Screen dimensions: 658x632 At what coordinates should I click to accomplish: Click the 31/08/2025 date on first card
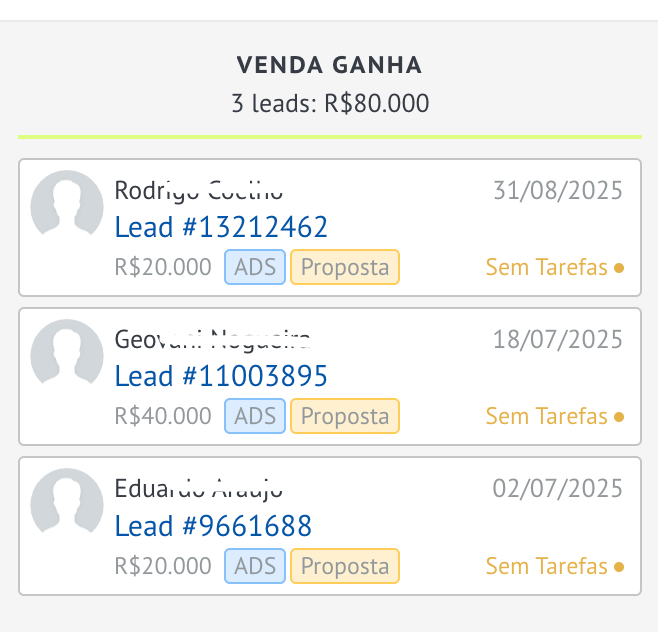click(x=557, y=191)
